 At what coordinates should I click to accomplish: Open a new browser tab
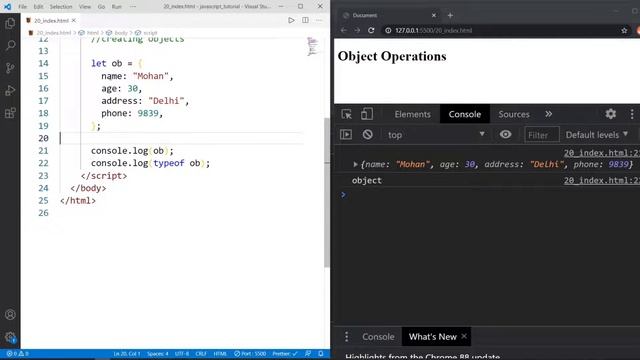(450, 16)
